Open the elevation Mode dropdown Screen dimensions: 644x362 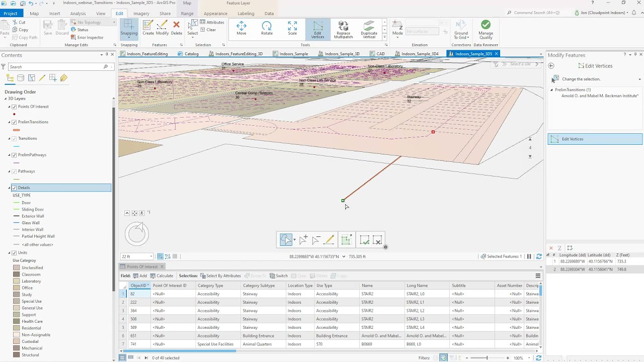pos(397,30)
